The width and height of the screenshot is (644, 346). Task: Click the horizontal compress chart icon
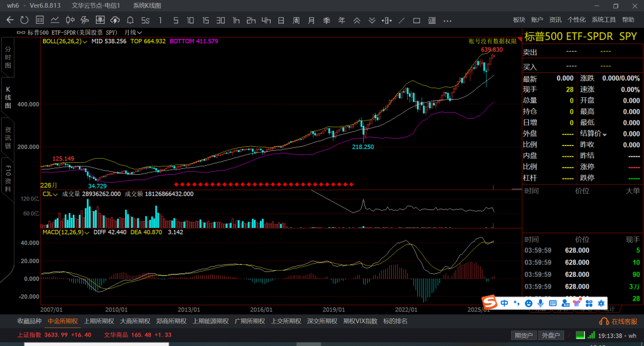pyautogui.click(x=386, y=20)
